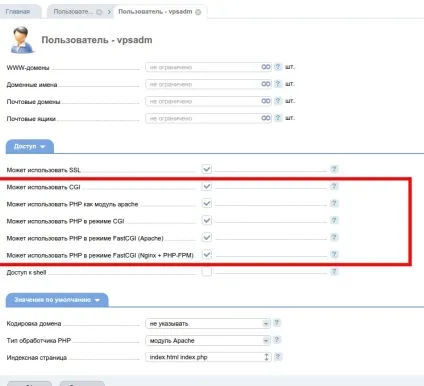The image size is (424, 386).
Task: Enable Доступ к shell checkbox
Action: click(x=207, y=272)
